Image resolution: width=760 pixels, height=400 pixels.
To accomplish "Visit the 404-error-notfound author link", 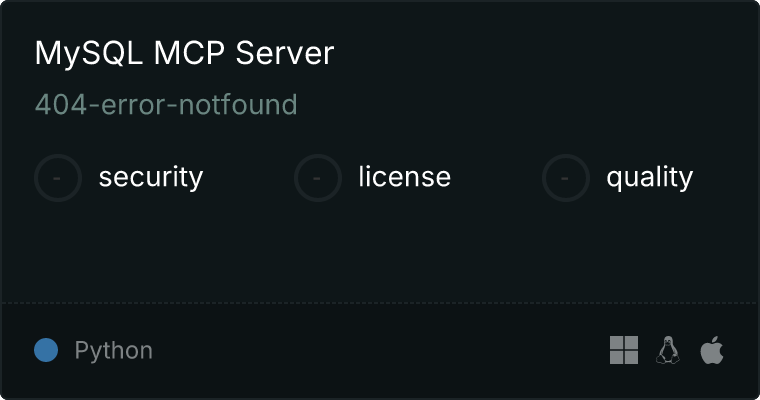I will coord(166,105).
